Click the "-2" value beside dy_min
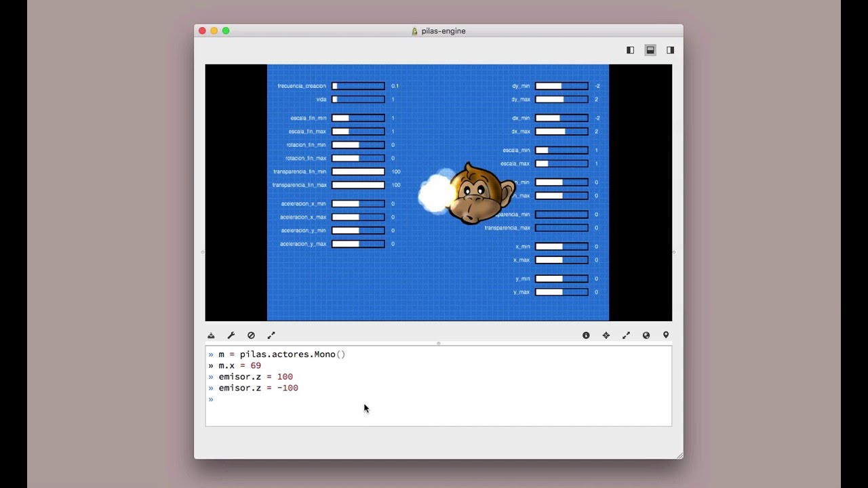868x488 pixels. tap(597, 86)
